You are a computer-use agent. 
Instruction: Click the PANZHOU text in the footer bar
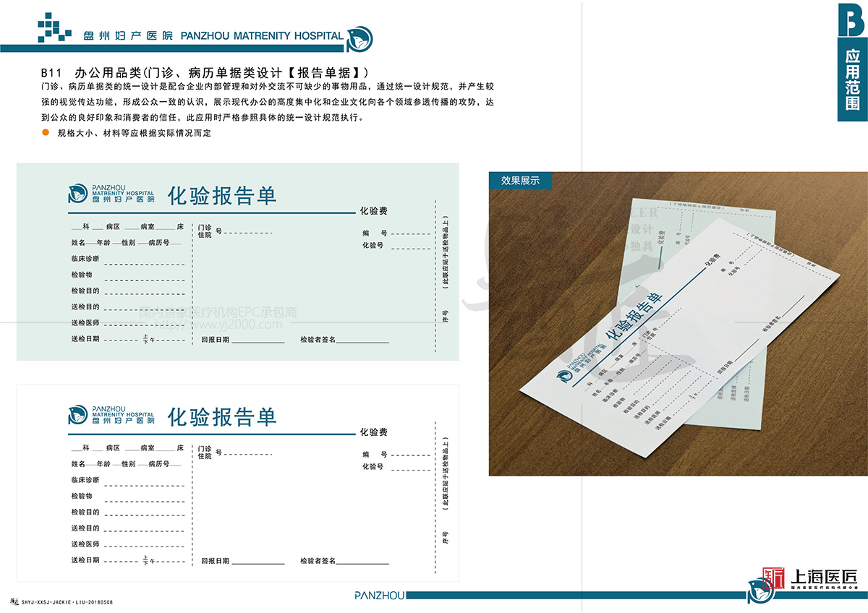[379, 596]
